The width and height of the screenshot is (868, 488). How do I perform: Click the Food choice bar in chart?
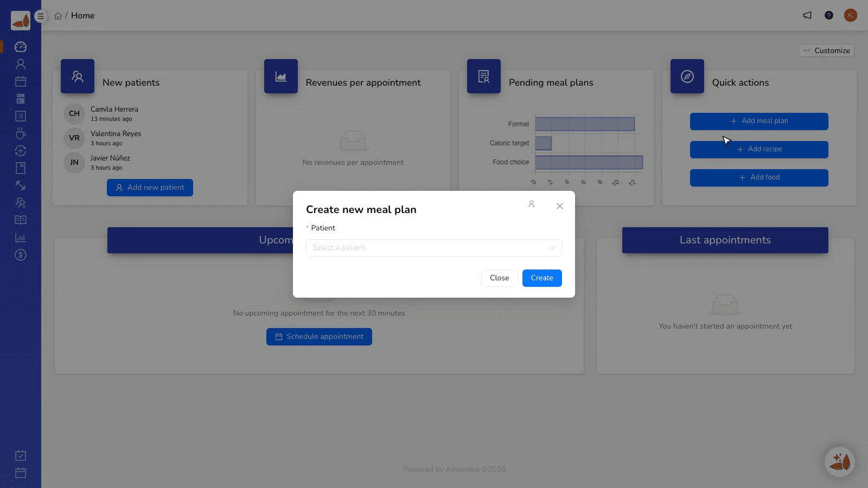click(x=589, y=162)
